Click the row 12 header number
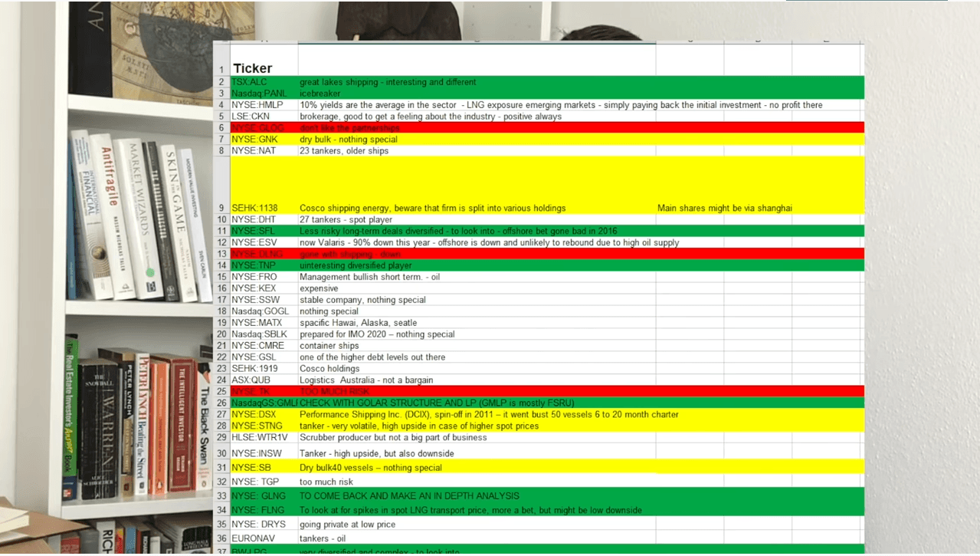 coord(222,242)
